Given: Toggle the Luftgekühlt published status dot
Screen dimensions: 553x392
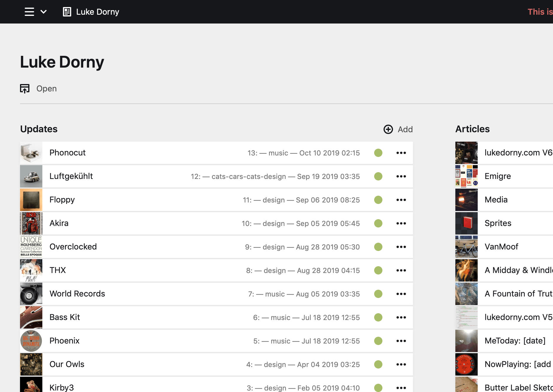Looking at the screenshot, I should tap(378, 176).
